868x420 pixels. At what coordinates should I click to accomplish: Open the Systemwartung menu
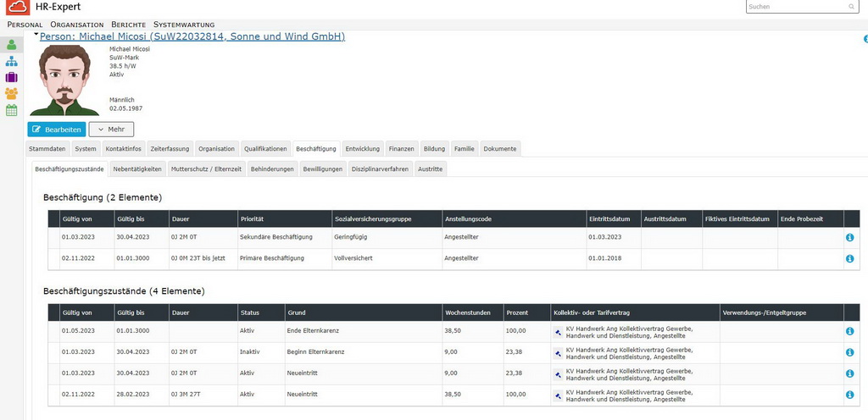click(184, 25)
